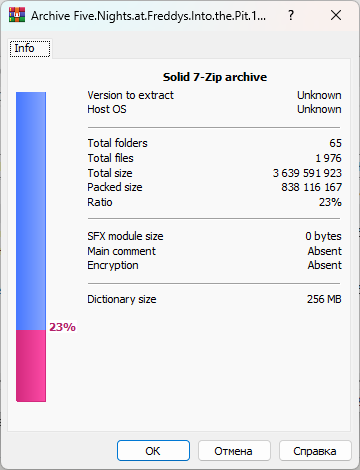
Task: Click the pink 23% label beside the bar
Action: [x=62, y=327]
